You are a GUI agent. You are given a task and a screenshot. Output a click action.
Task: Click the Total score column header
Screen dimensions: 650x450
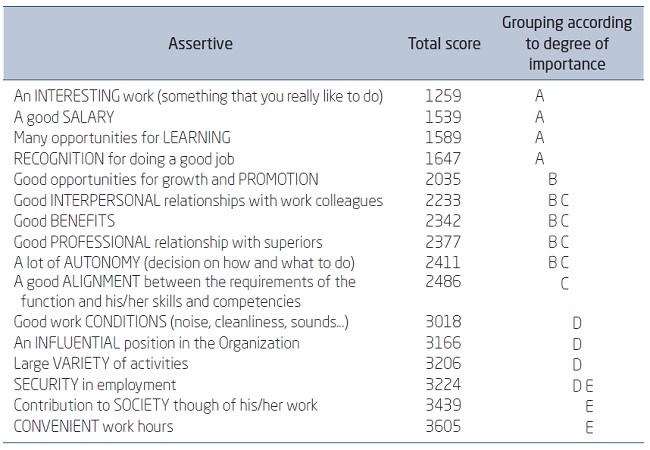pyautogui.click(x=444, y=44)
